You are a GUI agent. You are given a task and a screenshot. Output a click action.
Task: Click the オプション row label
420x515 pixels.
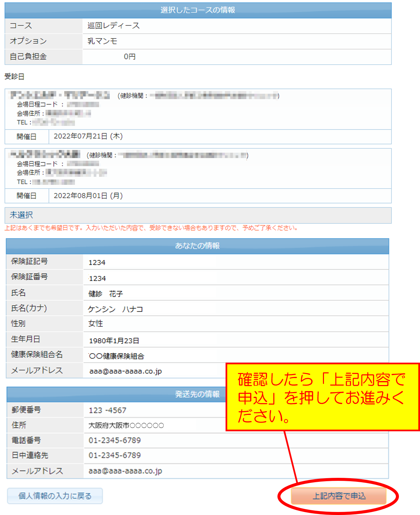tap(28, 41)
